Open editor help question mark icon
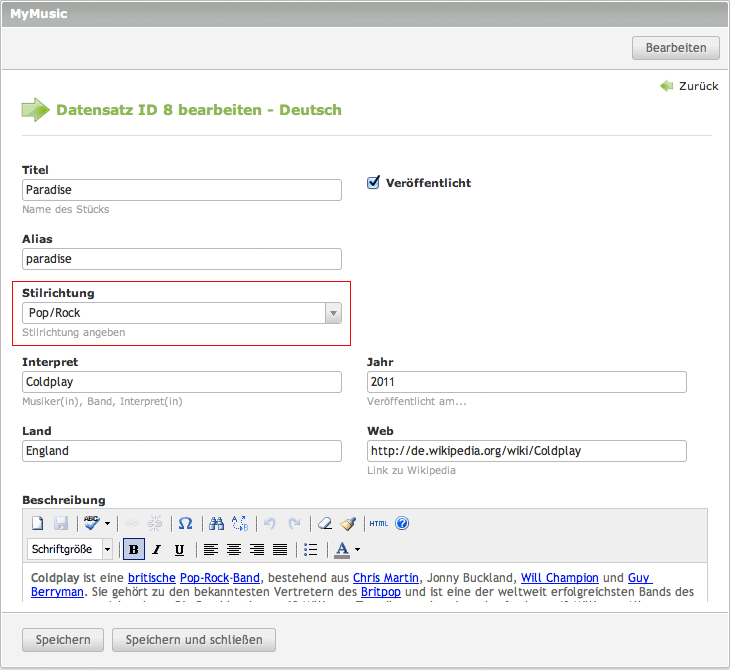Viewport: 730px width, 670px height. tap(402, 523)
